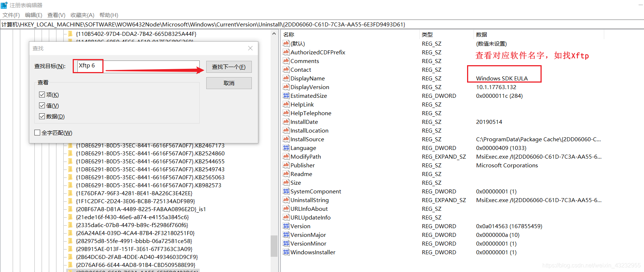Viewport: 644px width, 272px height.
Task: Click the string icon beside Contact
Action: coord(286,70)
